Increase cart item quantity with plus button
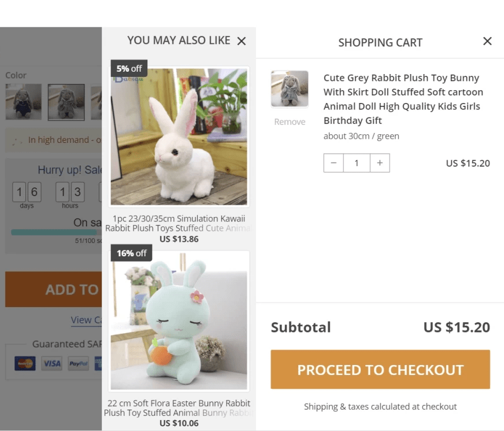 click(x=379, y=163)
